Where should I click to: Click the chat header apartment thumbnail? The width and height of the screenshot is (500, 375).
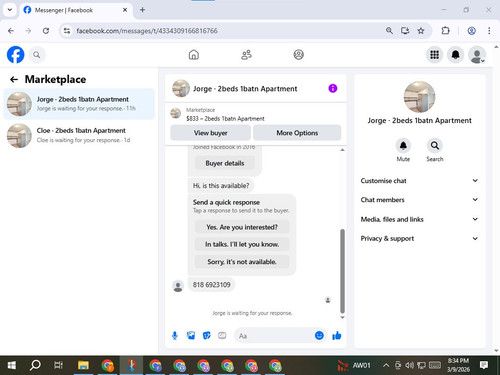(181, 88)
